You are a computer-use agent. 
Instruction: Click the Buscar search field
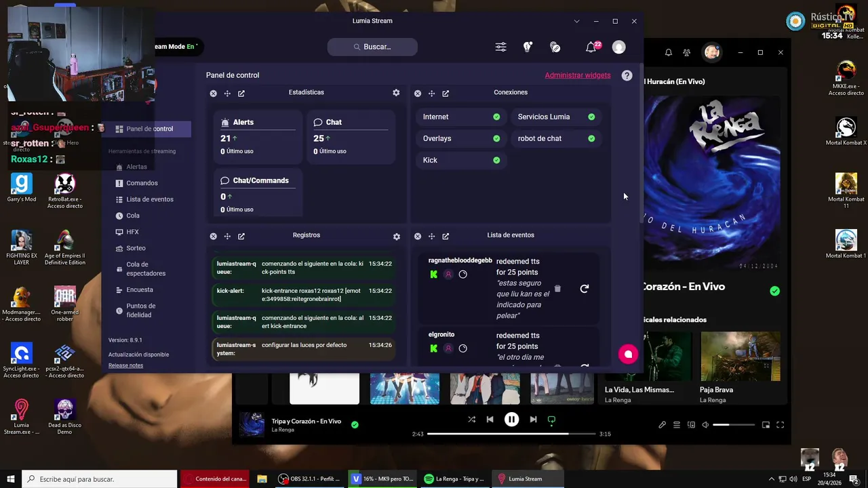click(372, 47)
